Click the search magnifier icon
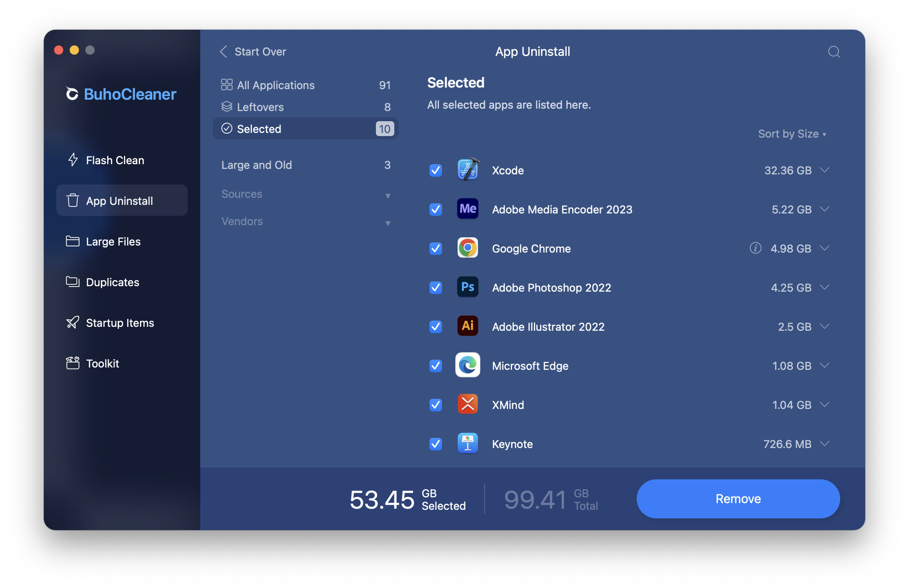 (x=834, y=52)
